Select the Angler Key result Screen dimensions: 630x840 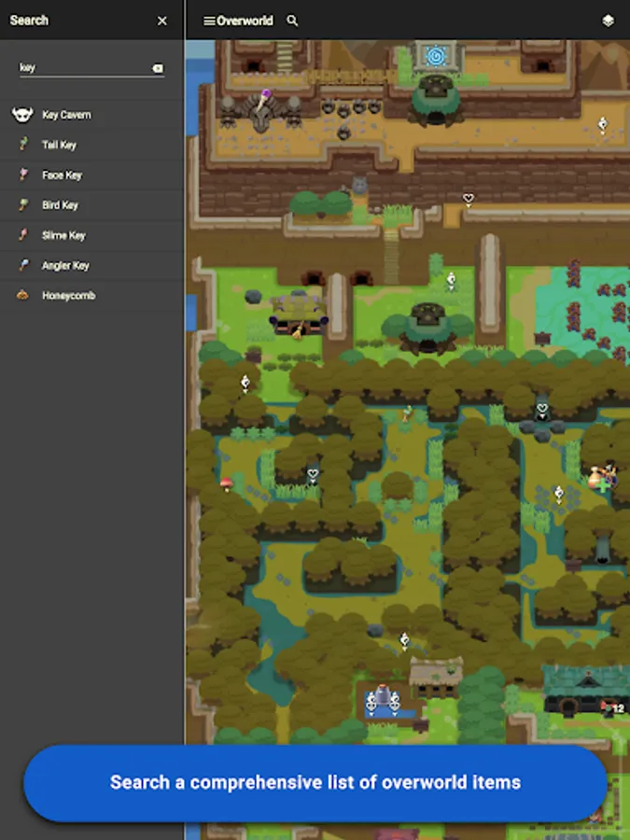click(91, 265)
